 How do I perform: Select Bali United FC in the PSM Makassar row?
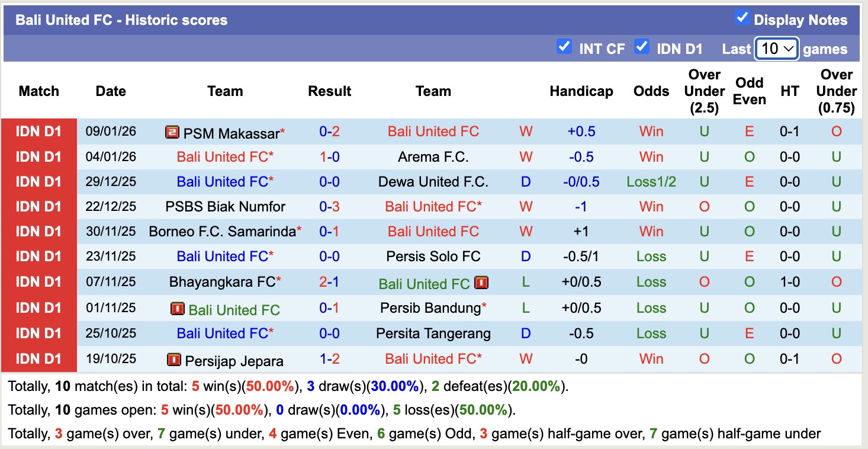click(x=433, y=132)
